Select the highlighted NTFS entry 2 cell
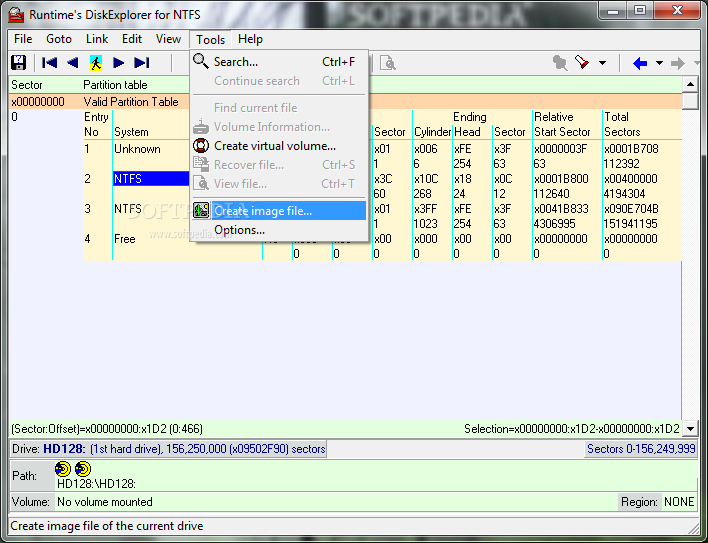The image size is (708, 543). [151, 179]
